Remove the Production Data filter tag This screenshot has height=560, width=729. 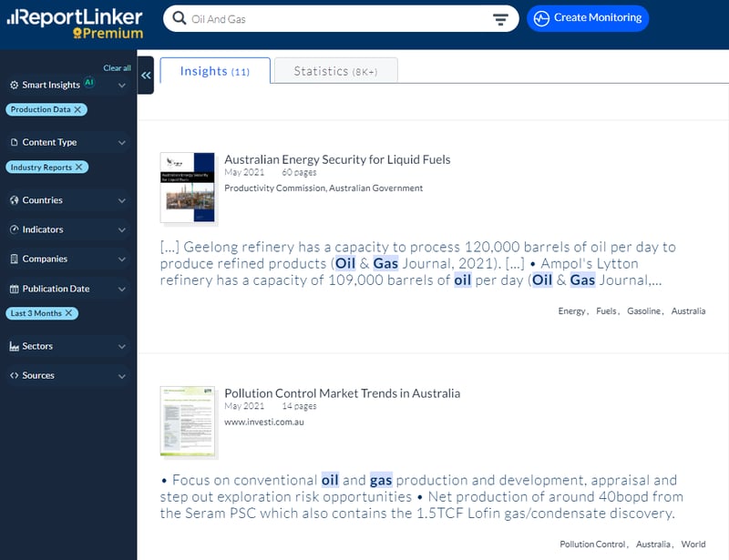click(78, 109)
